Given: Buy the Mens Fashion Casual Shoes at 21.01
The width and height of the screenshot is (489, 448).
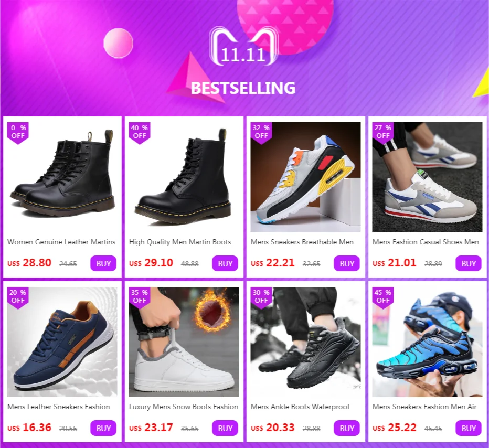Looking at the screenshot, I should click(x=469, y=263).
